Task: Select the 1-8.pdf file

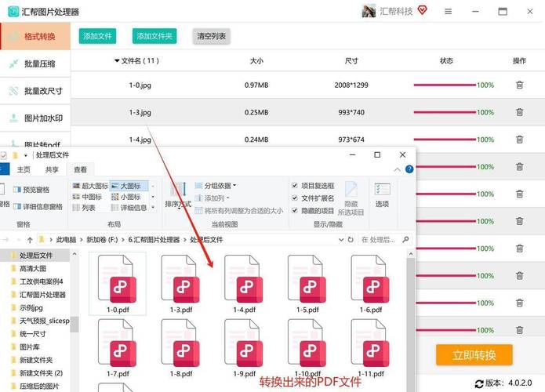Action: (181, 348)
